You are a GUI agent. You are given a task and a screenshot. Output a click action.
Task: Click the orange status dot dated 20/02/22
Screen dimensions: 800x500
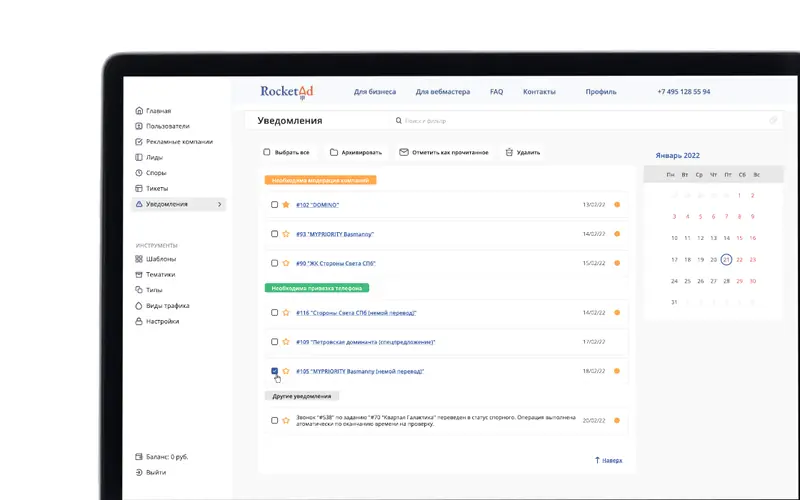(617, 420)
